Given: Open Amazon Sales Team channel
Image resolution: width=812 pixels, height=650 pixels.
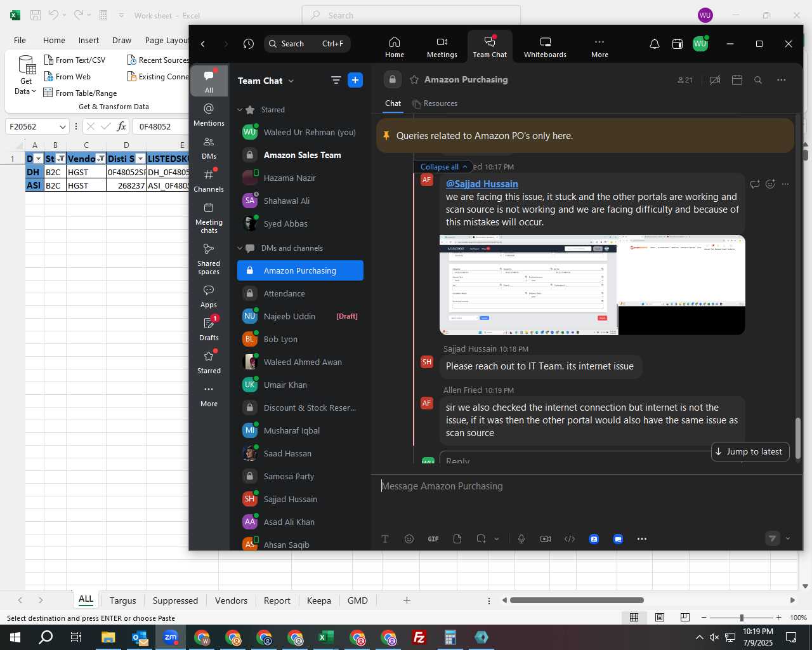Looking at the screenshot, I should pos(300,155).
